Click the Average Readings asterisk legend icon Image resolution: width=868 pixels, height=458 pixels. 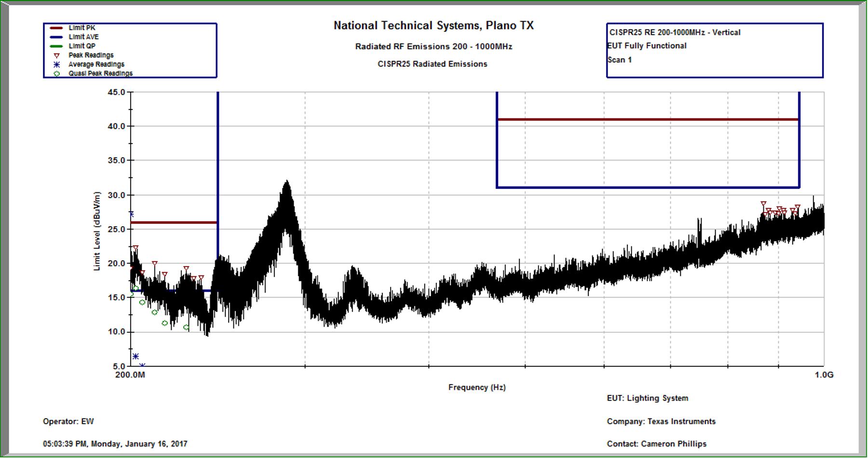(56, 65)
